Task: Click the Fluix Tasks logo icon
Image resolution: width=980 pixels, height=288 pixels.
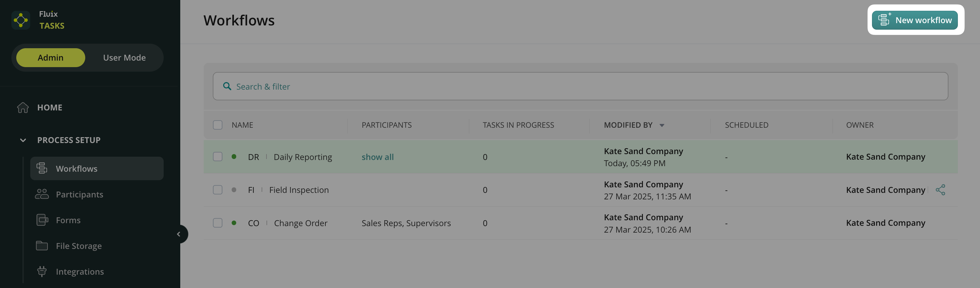Action: point(20,20)
